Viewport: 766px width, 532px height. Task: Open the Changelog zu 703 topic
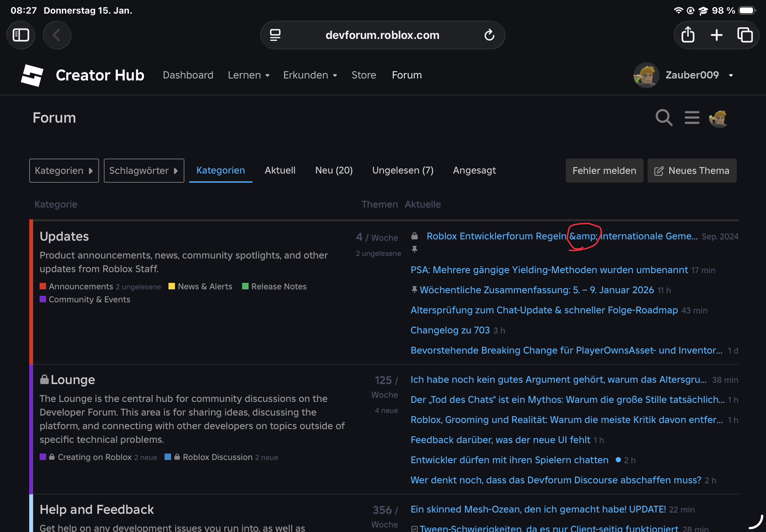(450, 330)
